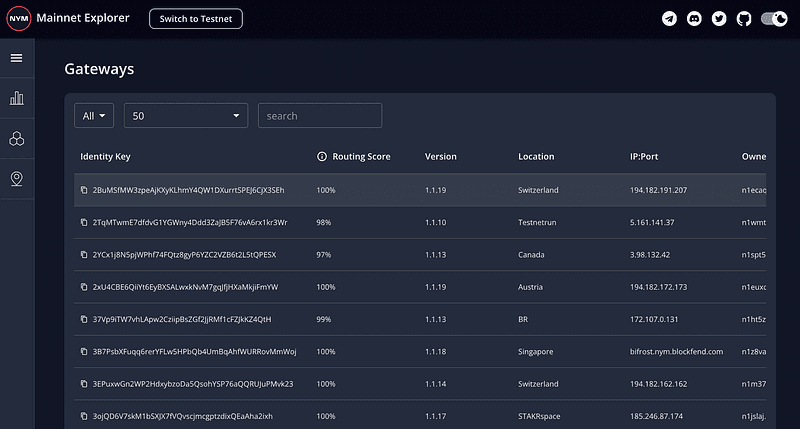Image resolution: width=800 pixels, height=429 pixels.
Task: Click Switch to Testnet button
Action: pos(196,18)
